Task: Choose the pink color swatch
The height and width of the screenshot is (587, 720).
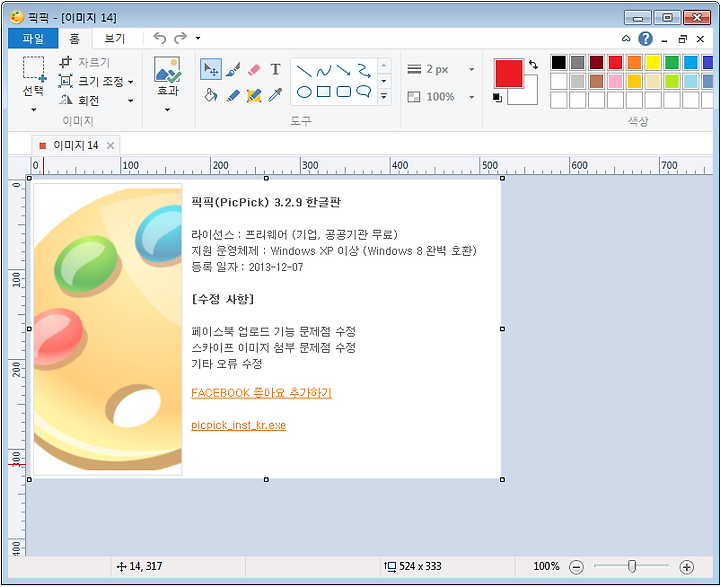Action: click(615, 81)
